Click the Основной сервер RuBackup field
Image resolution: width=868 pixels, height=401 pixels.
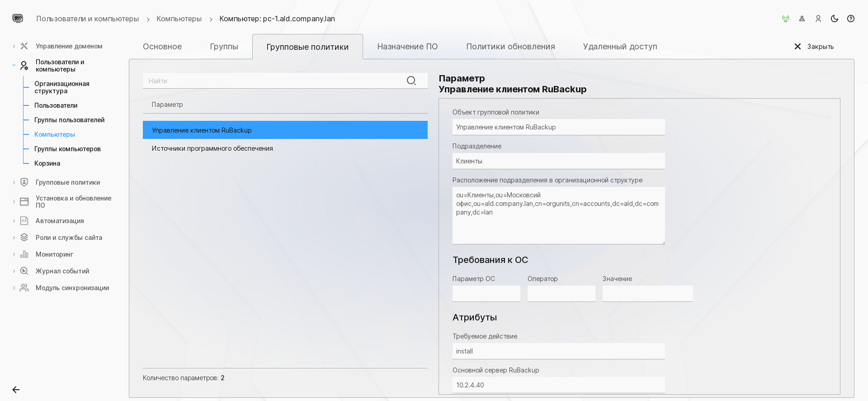coord(558,385)
